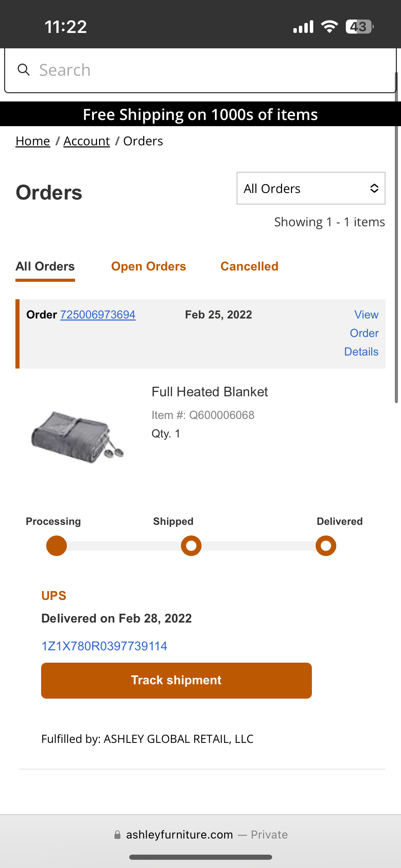Tap the search magnifier icon

[24, 70]
